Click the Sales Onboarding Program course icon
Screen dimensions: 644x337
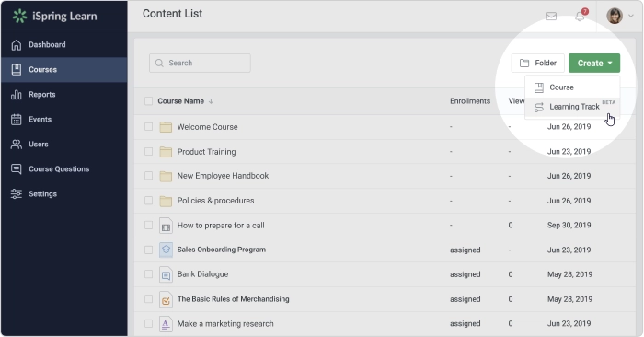166,250
